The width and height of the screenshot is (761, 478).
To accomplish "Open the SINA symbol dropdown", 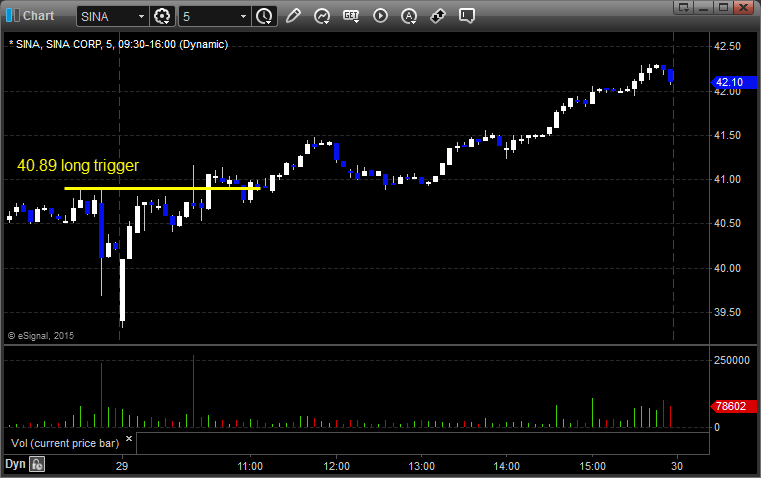I will (141, 16).
